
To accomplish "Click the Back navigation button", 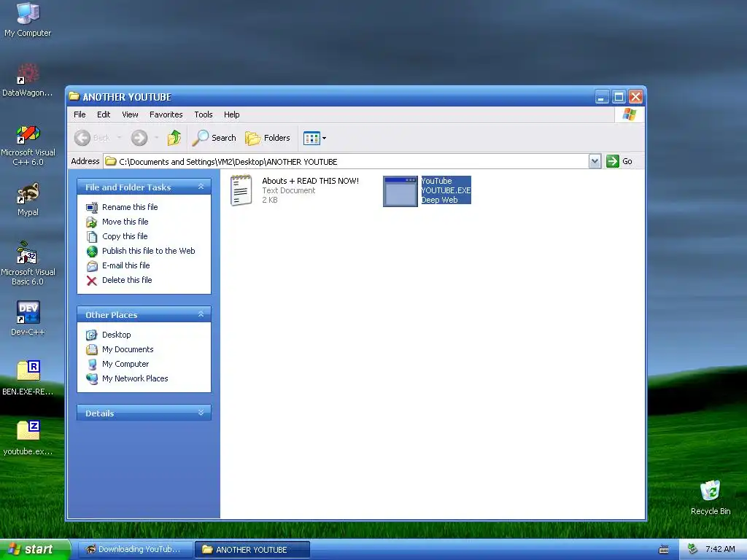I will click(x=92, y=138).
